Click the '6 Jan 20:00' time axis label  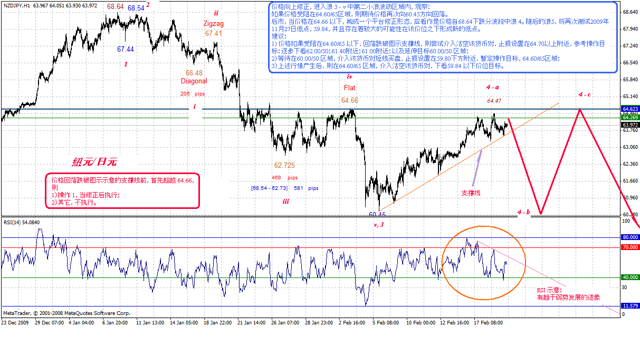pos(115,322)
